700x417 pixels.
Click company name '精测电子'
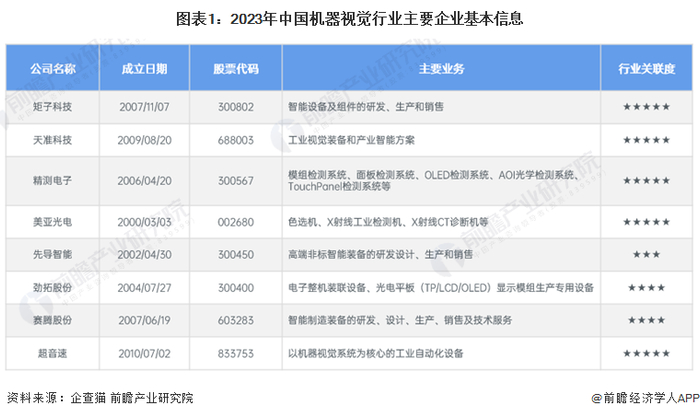pyautogui.click(x=53, y=181)
